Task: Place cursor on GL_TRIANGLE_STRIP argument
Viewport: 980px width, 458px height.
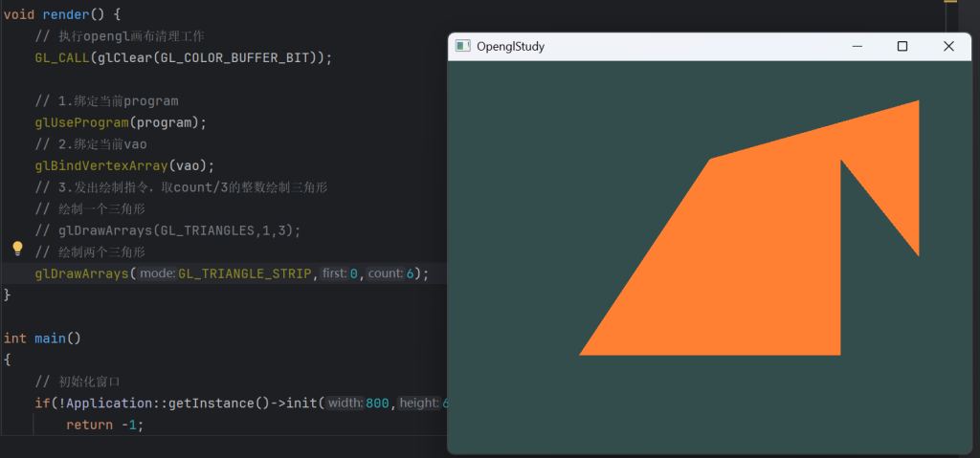Action: point(245,273)
